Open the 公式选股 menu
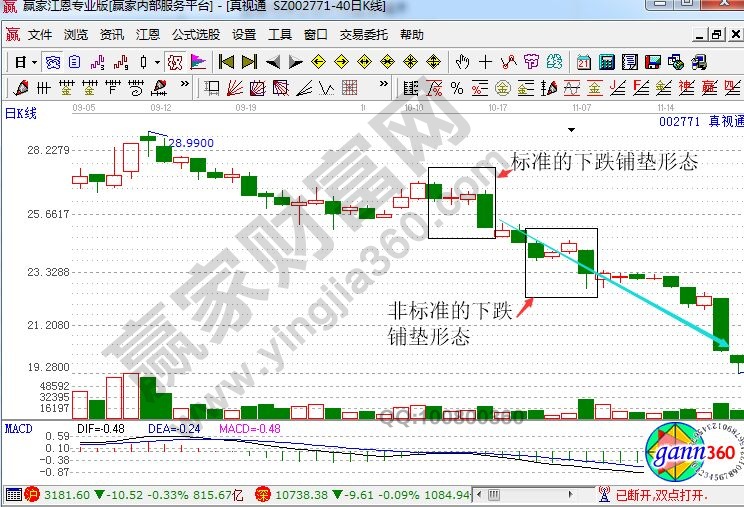Image resolution: width=744 pixels, height=507 pixels. (x=194, y=34)
